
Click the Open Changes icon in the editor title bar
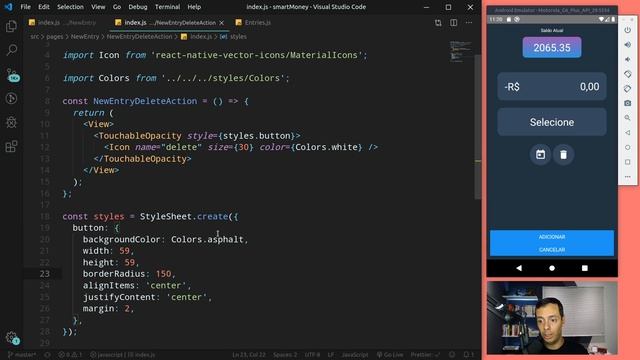(x=438, y=23)
